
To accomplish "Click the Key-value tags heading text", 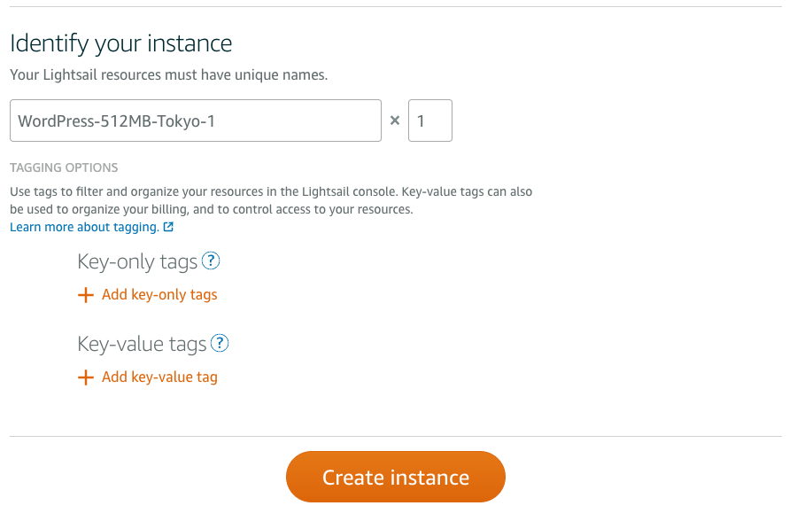I will tap(142, 344).
